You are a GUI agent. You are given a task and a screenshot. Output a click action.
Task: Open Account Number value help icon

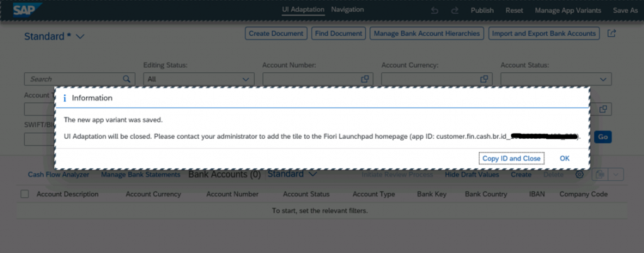pyautogui.click(x=365, y=78)
